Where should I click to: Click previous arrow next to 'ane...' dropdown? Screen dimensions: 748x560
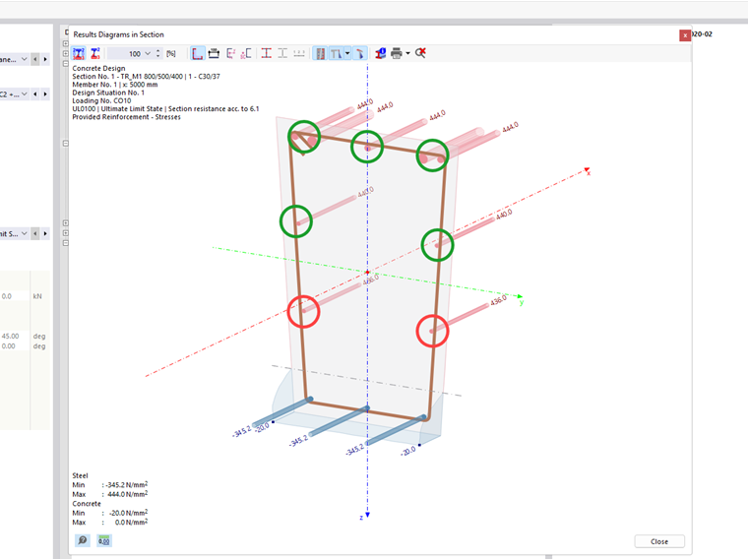pos(34,59)
